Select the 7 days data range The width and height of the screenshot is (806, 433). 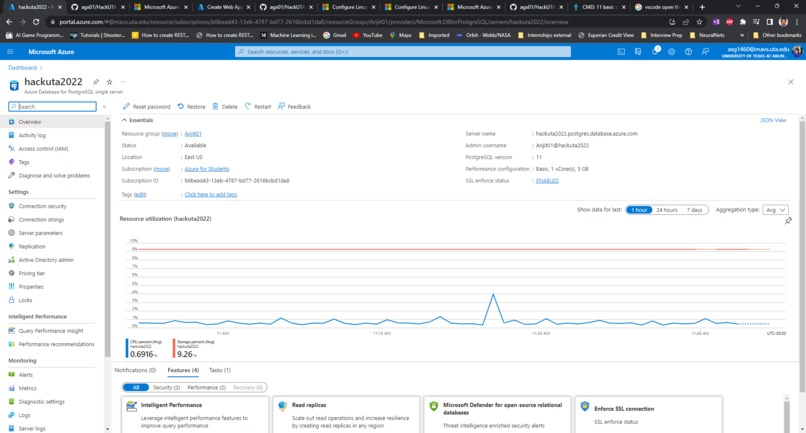click(x=694, y=210)
